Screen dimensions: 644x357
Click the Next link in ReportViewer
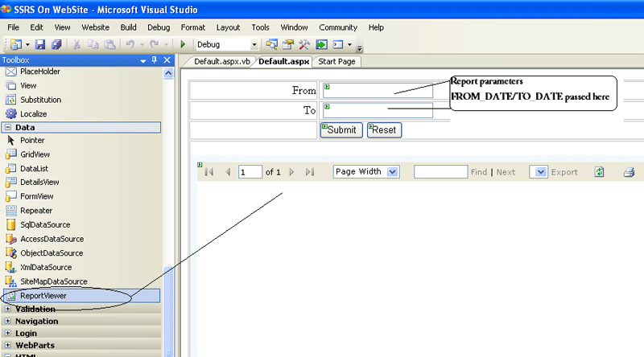(x=506, y=172)
